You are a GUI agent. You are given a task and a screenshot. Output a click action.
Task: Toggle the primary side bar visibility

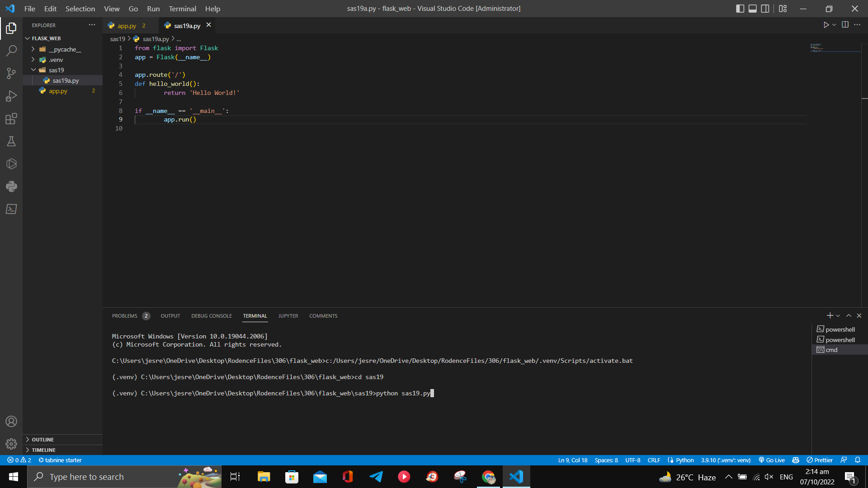tap(740, 8)
